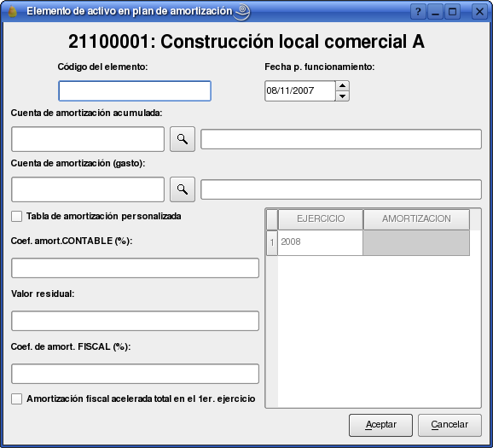Enable Tabla de amortización personalizada
This screenshot has height=448, width=493.
point(17,216)
